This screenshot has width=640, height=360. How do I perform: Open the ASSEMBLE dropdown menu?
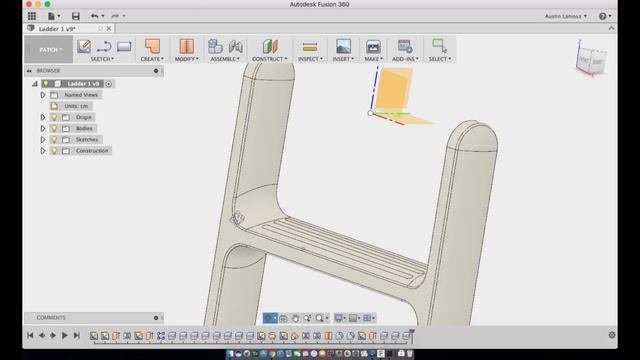click(225, 59)
